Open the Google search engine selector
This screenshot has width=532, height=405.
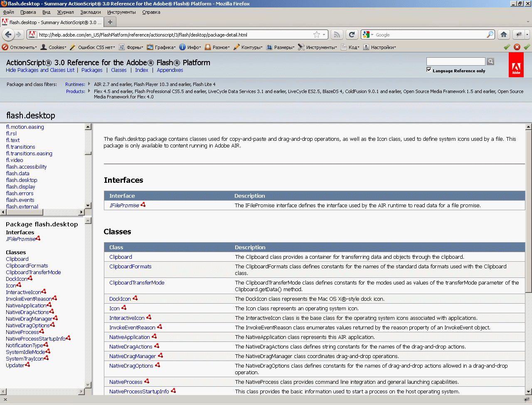[368, 35]
